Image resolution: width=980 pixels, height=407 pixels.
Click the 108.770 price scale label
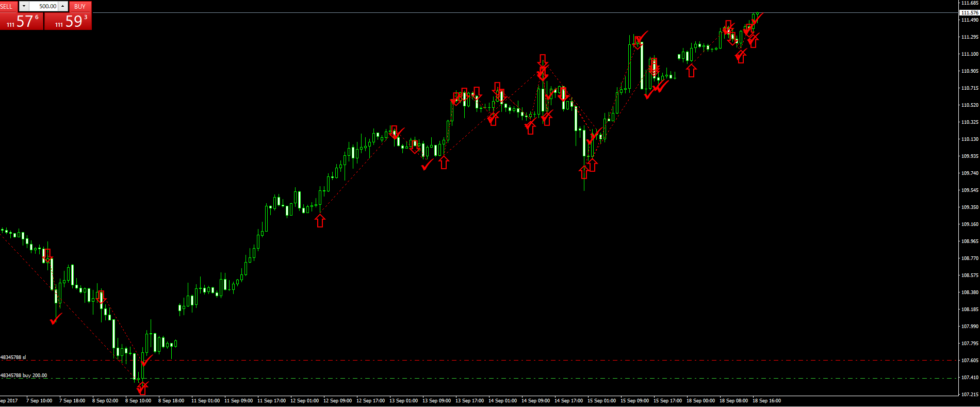[x=970, y=258]
